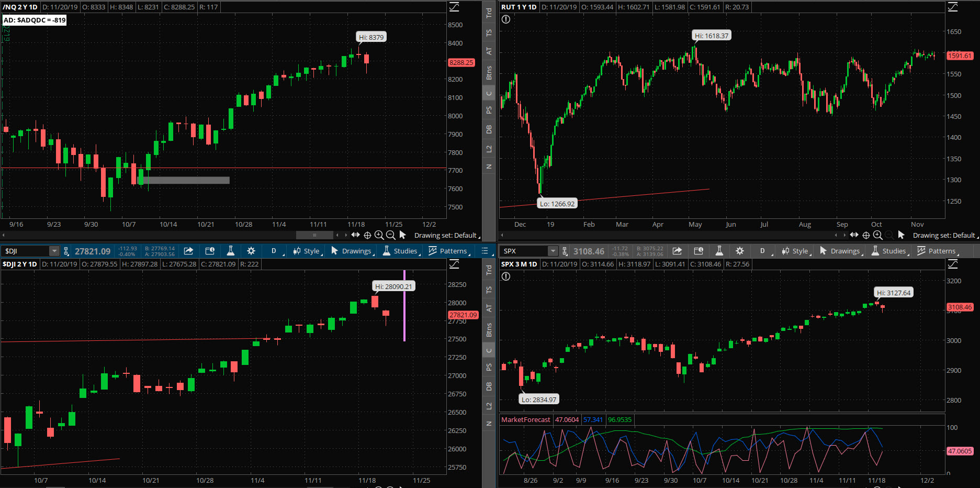Zoom out on the /NQ chart
Viewport: 980px width, 488px height.
[x=391, y=235]
